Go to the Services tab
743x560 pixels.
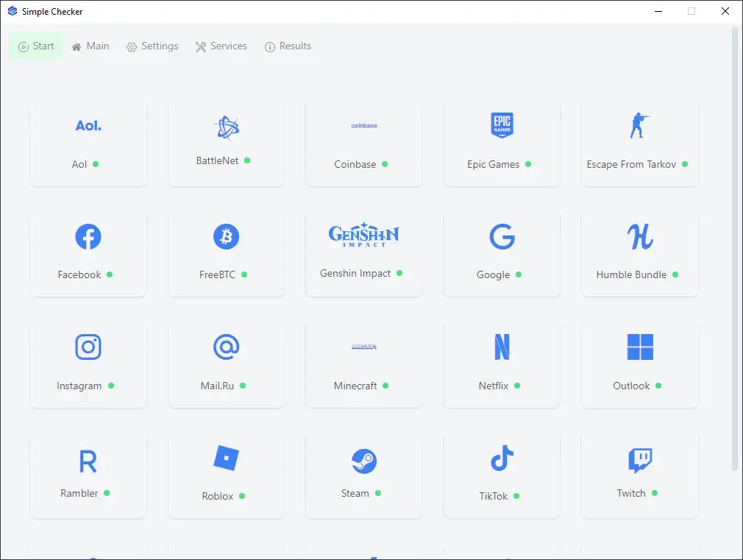point(221,46)
